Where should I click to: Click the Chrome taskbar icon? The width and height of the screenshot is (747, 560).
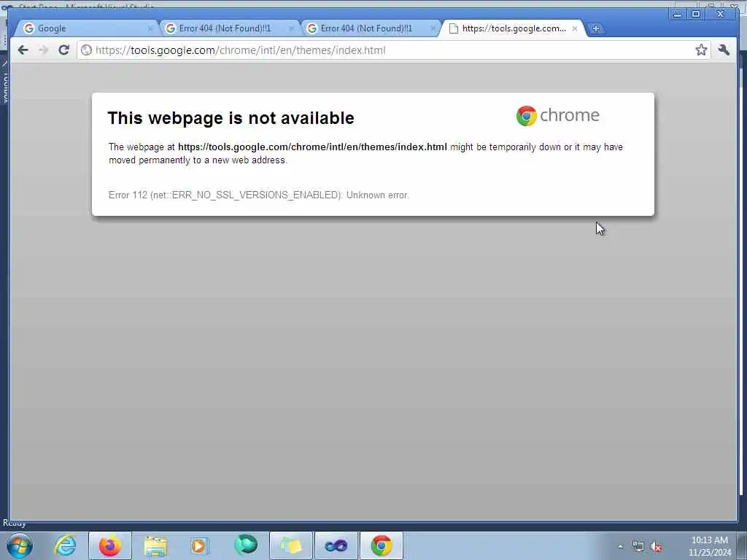382,545
